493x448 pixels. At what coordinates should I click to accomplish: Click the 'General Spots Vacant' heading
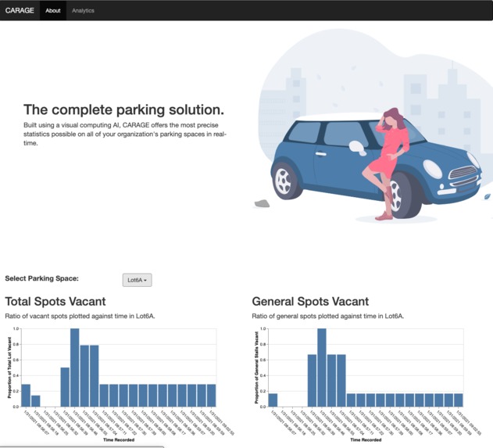tap(310, 301)
